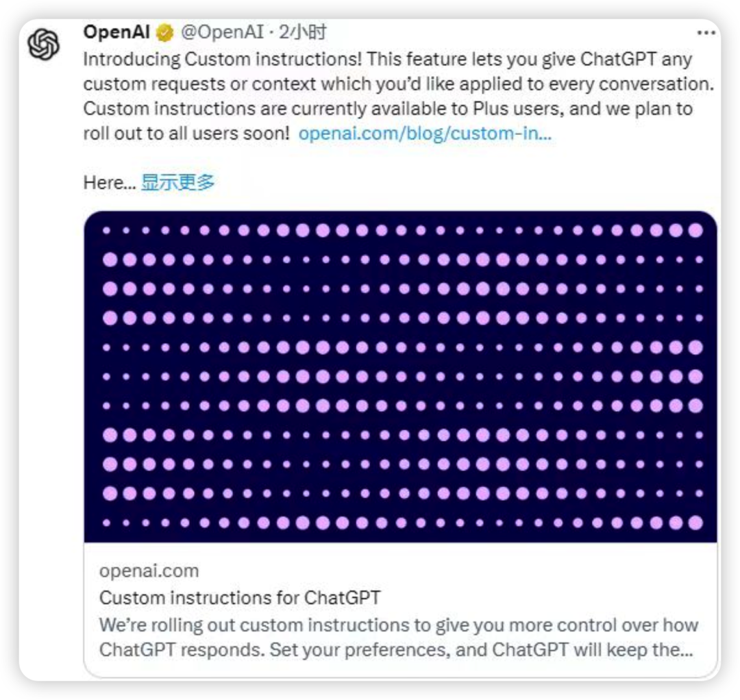
Task: Click the @OpenAI handle
Action: click(221, 32)
